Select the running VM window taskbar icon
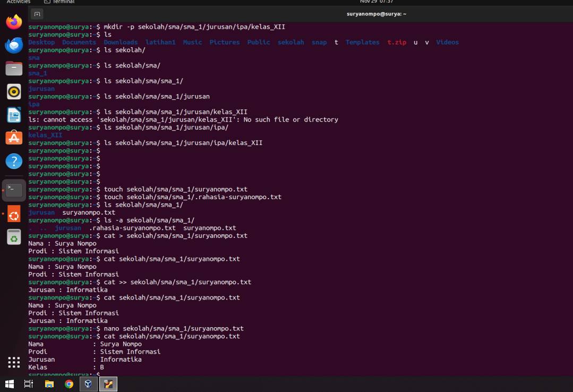 coord(108,384)
